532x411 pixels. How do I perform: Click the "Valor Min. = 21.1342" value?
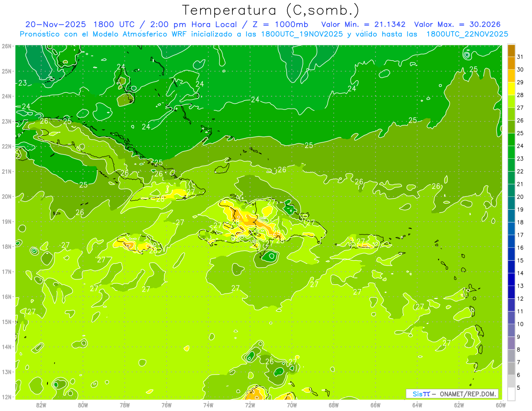pos(363,24)
